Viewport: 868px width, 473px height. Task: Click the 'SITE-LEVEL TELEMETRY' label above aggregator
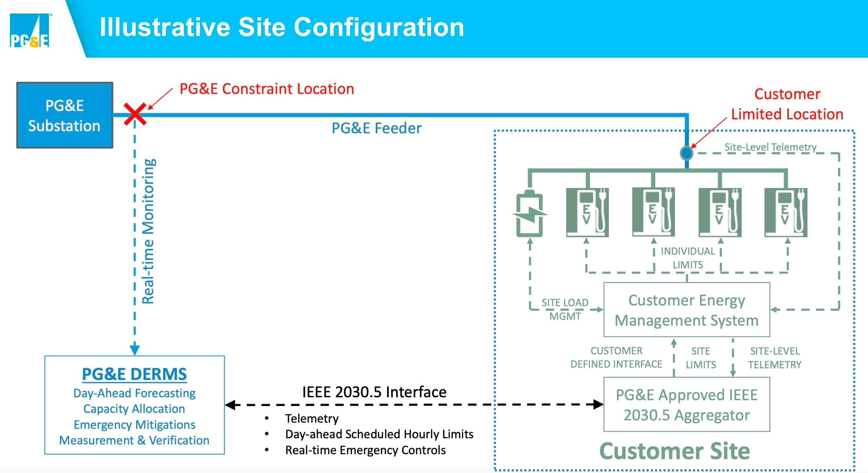[775, 358]
